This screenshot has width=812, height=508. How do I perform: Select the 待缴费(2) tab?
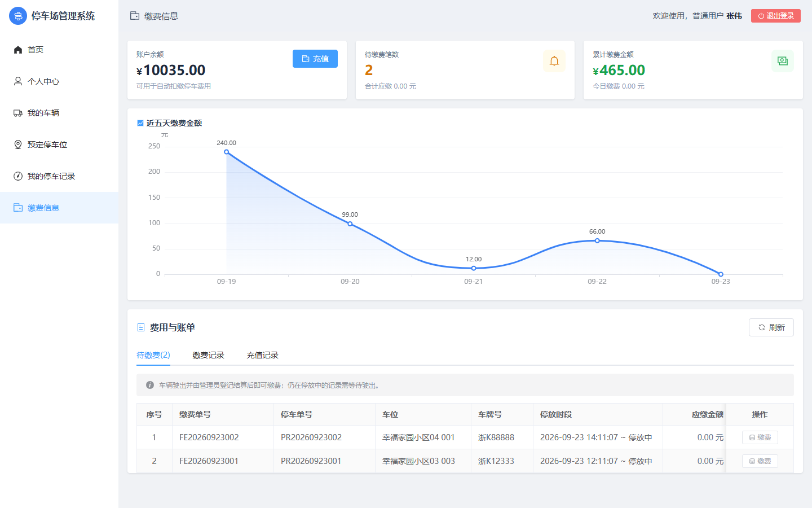[x=153, y=355]
